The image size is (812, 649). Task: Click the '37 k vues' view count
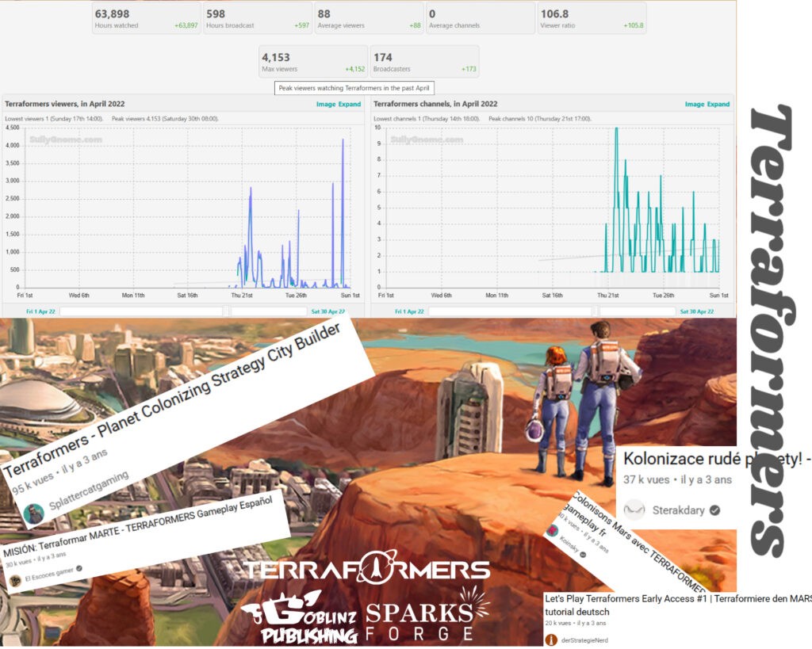tap(647, 479)
